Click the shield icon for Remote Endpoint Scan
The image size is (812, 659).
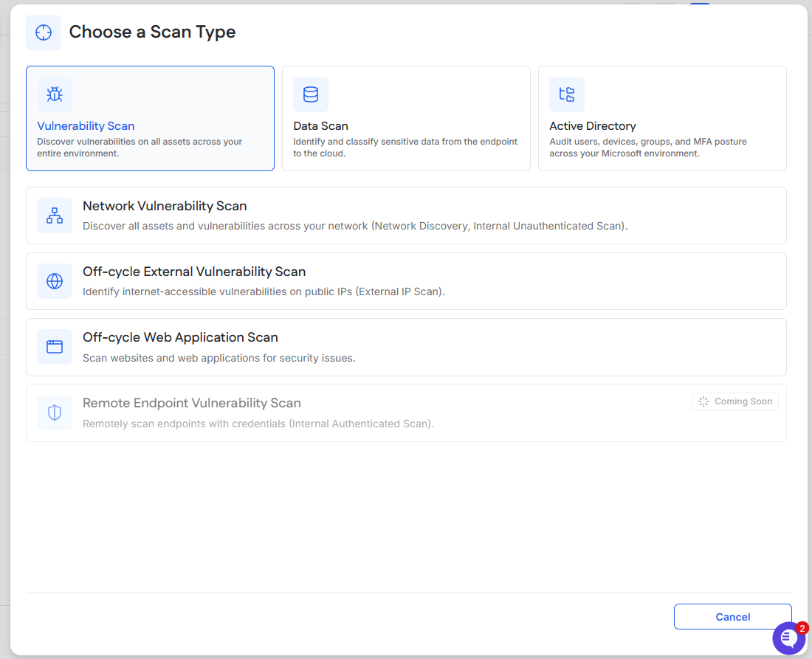(x=55, y=413)
